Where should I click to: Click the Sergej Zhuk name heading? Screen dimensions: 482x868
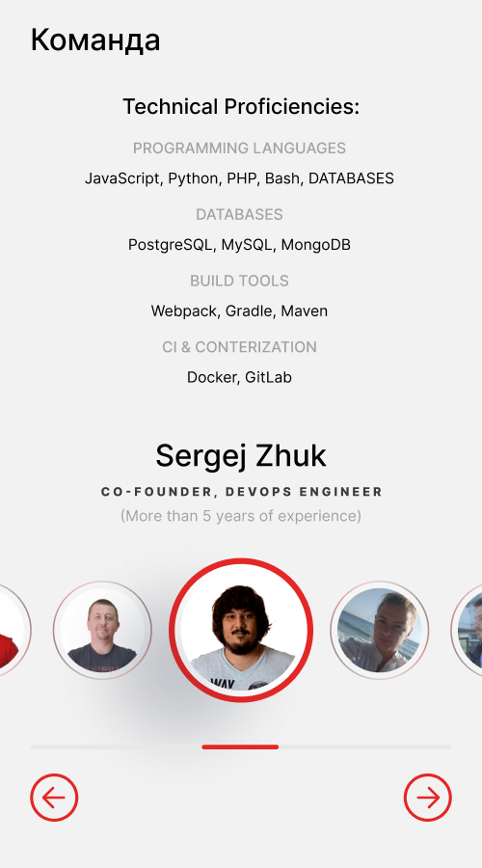point(241,455)
